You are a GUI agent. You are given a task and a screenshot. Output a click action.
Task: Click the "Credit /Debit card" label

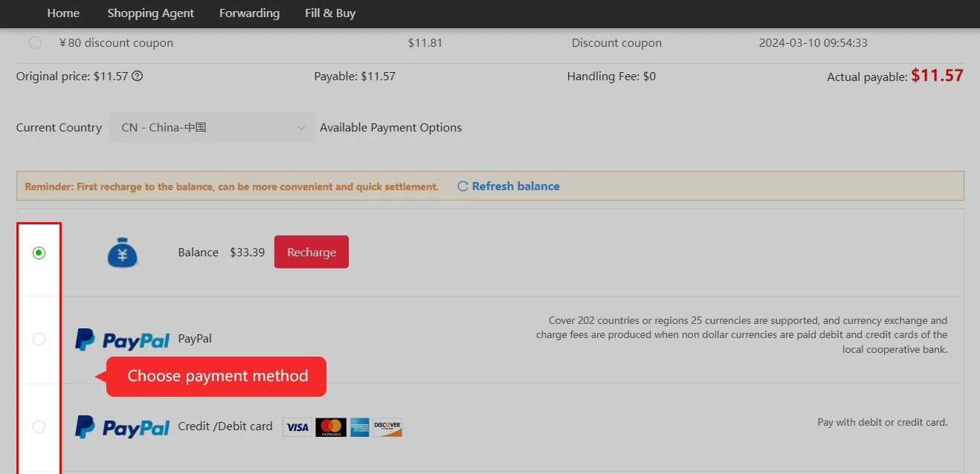225,426
